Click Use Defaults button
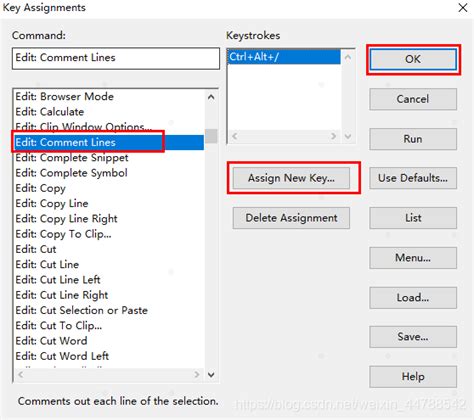The image size is (474, 420). pyautogui.click(x=413, y=178)
